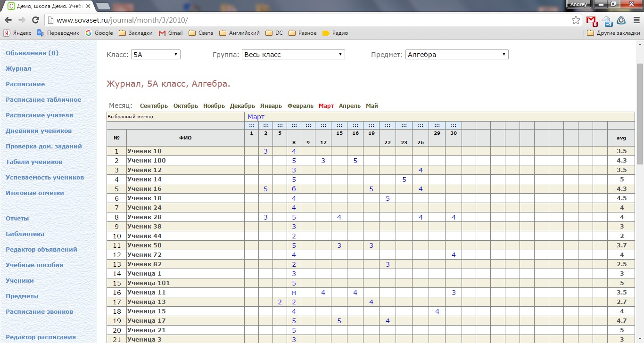Click the avg value 4.7 for Ученица 17

pos(622,321)
